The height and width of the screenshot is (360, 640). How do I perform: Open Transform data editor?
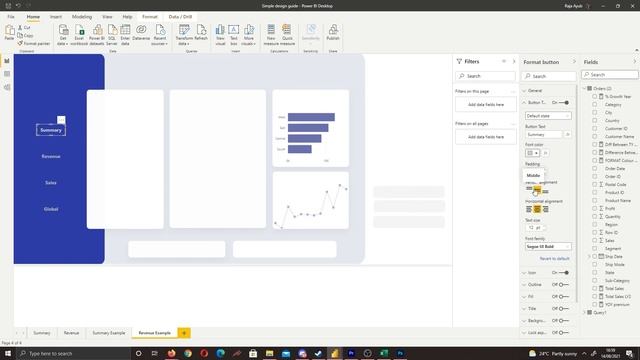tap(184, 35)
